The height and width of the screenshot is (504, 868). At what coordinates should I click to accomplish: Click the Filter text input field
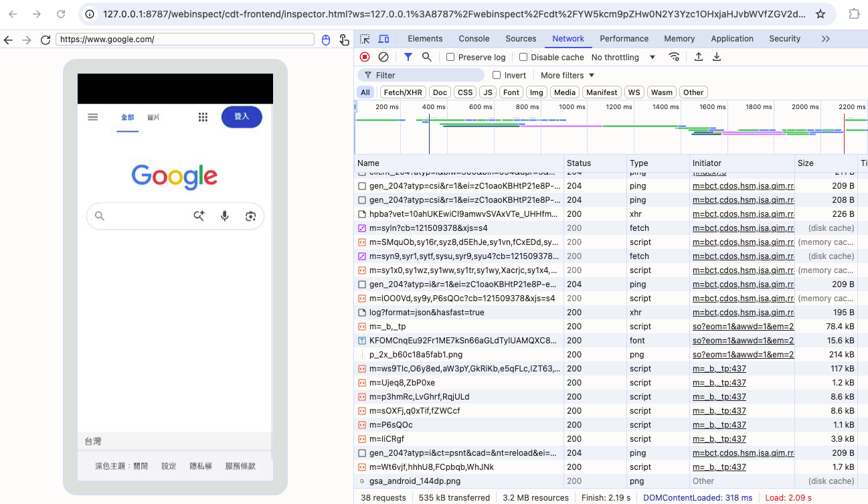click(421, 75)
